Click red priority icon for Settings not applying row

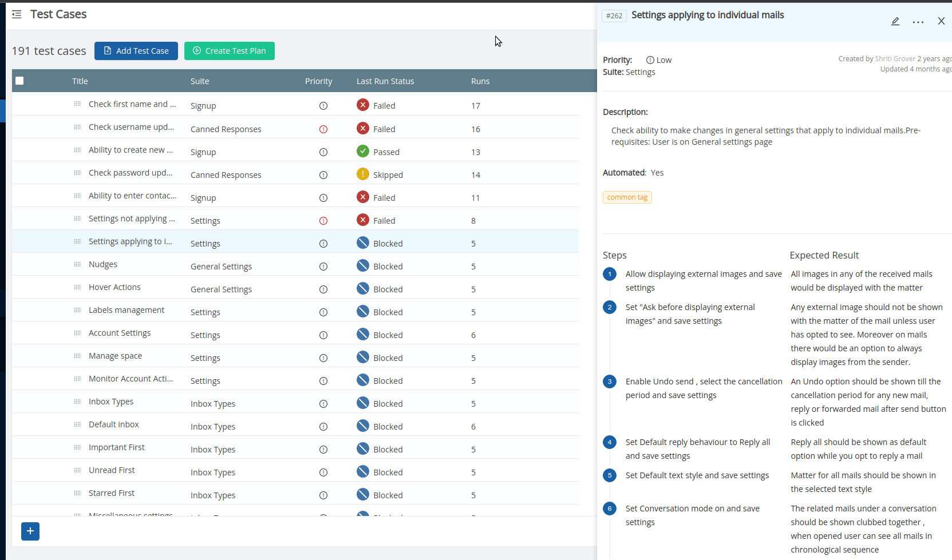click(323, 221)
